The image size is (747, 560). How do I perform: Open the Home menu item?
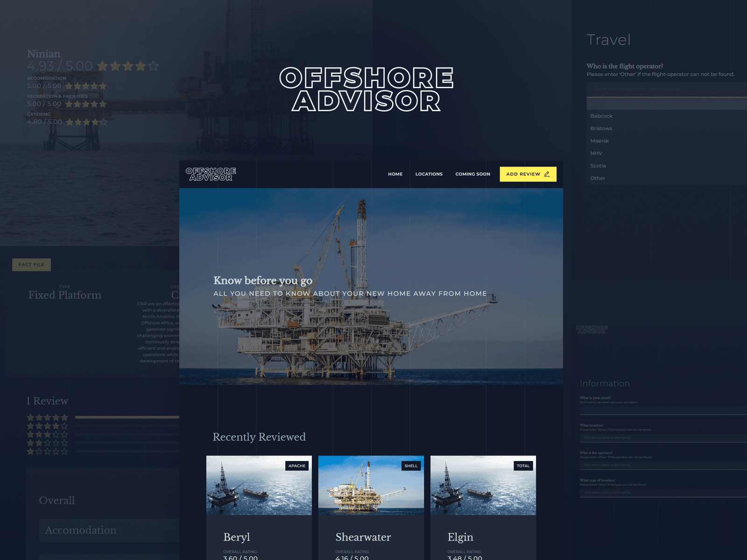[395, 174]
